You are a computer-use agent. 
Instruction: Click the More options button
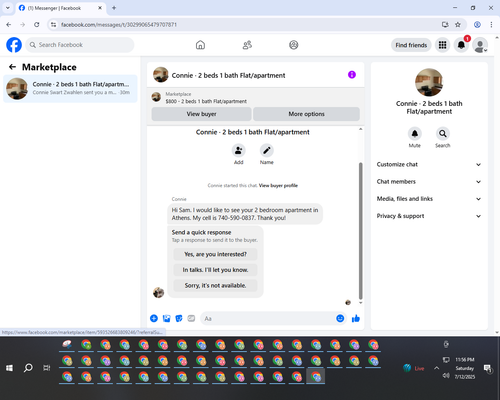(306, 114)
